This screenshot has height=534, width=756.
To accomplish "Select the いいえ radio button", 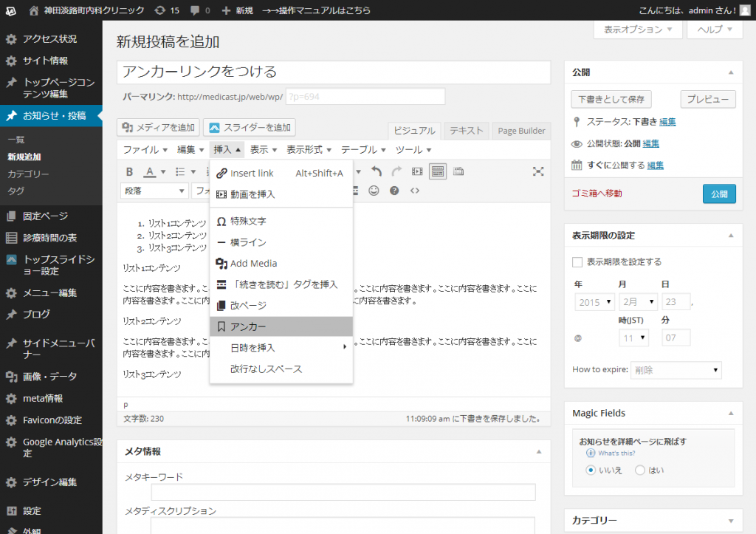I will (590, 470).
